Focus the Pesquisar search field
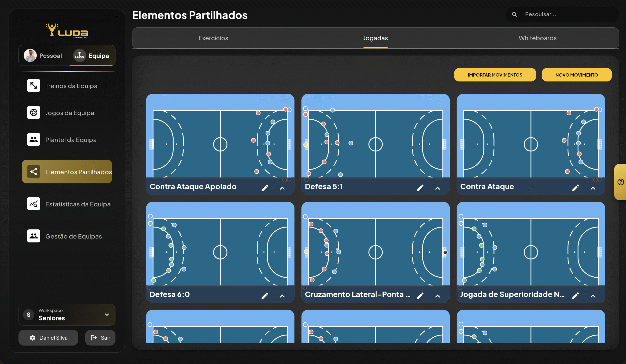Viewport: 626px width, 364px height. click(x=566, y=14)
